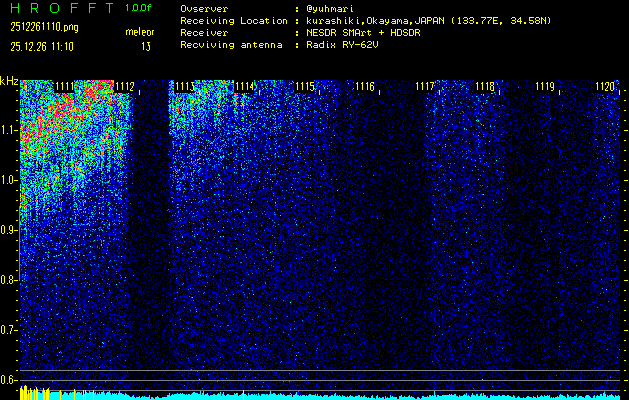629x400 pixels.
Task: Select the 1113 time marker label
Action: click(185, 86)
